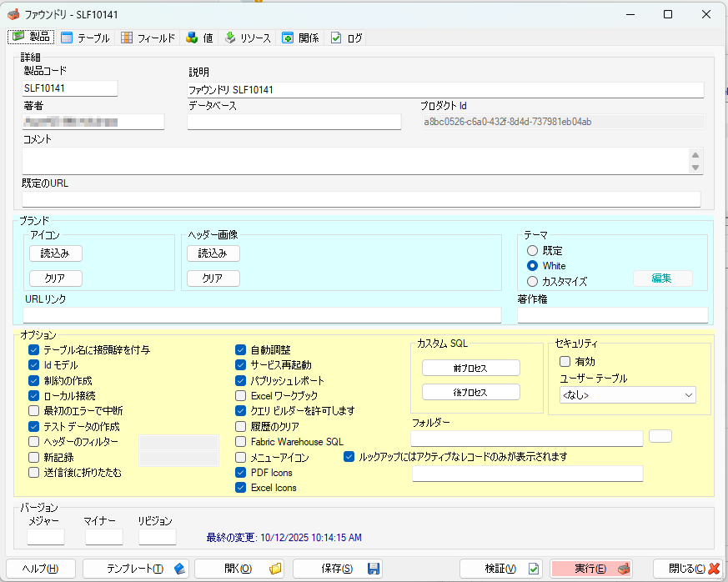The image size is (728, 582).
Task: Click the フィールド tab icon
Action: 126,38
